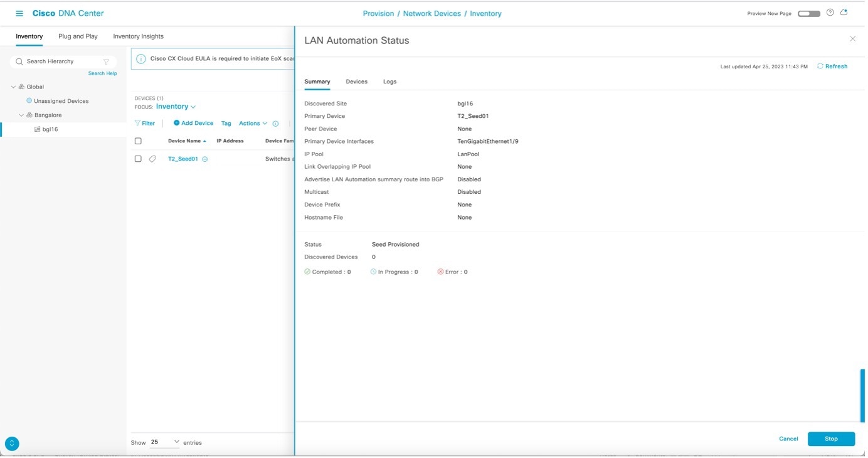Select the Summary tab

317,82
